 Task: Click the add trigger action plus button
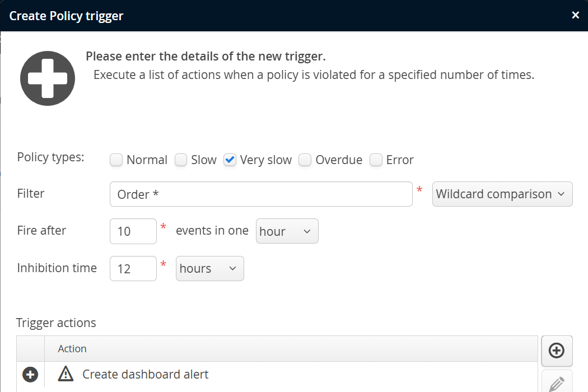pyautogui.click(x=556, y=351)
